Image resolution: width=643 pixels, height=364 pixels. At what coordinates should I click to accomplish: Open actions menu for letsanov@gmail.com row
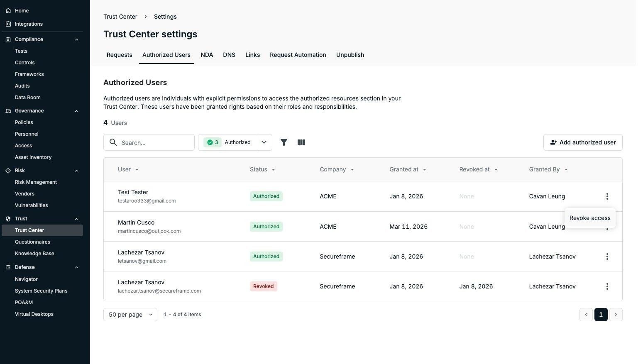click(607, 257)
